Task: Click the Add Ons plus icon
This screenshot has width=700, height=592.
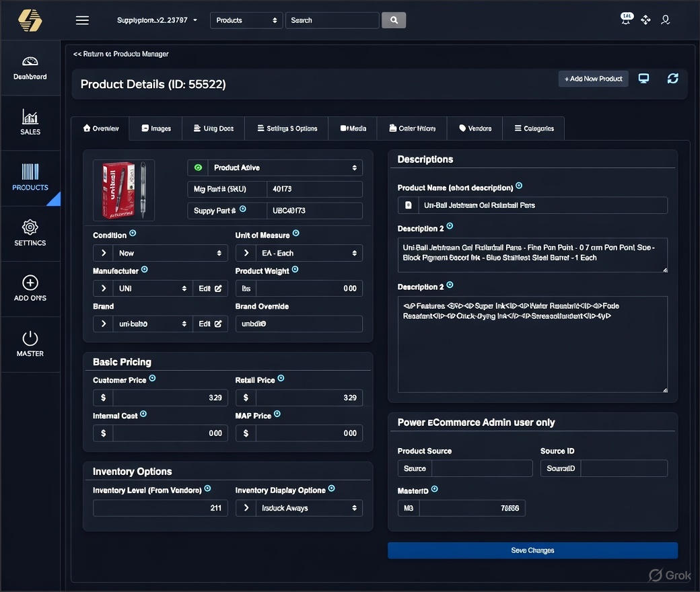Action: pos(30,283)
